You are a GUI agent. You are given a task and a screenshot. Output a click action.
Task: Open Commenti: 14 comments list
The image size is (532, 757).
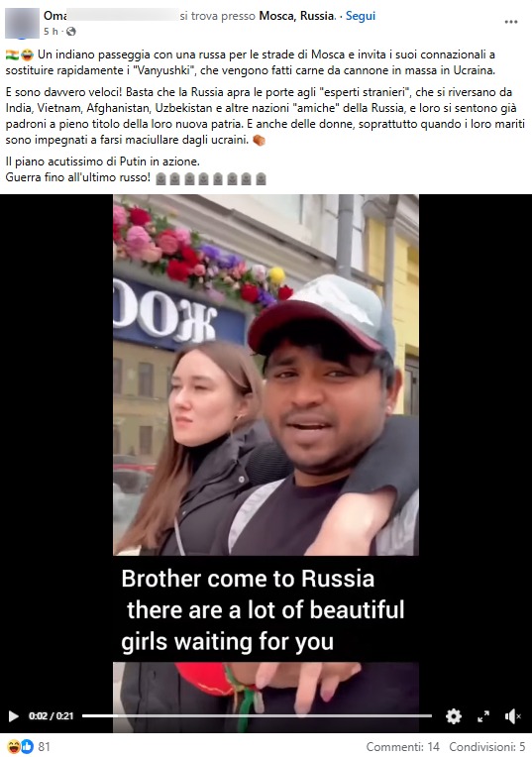click(402, 747)
